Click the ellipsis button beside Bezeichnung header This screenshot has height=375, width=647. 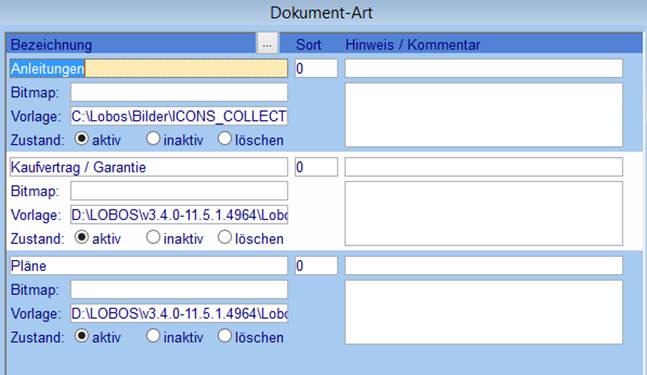[x=267, y=44]
